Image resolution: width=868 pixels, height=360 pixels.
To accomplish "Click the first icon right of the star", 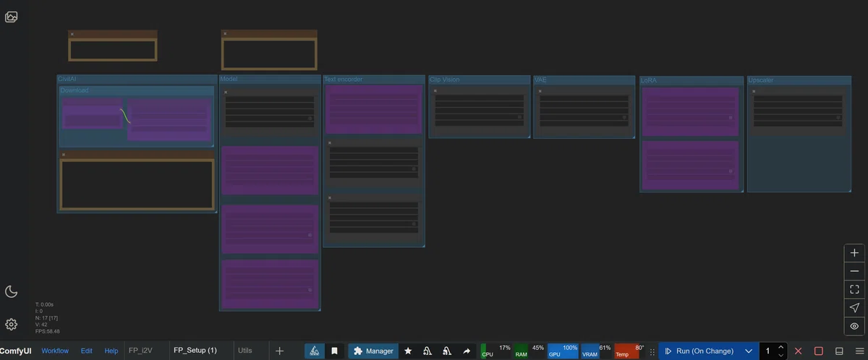I will point(427,351).
